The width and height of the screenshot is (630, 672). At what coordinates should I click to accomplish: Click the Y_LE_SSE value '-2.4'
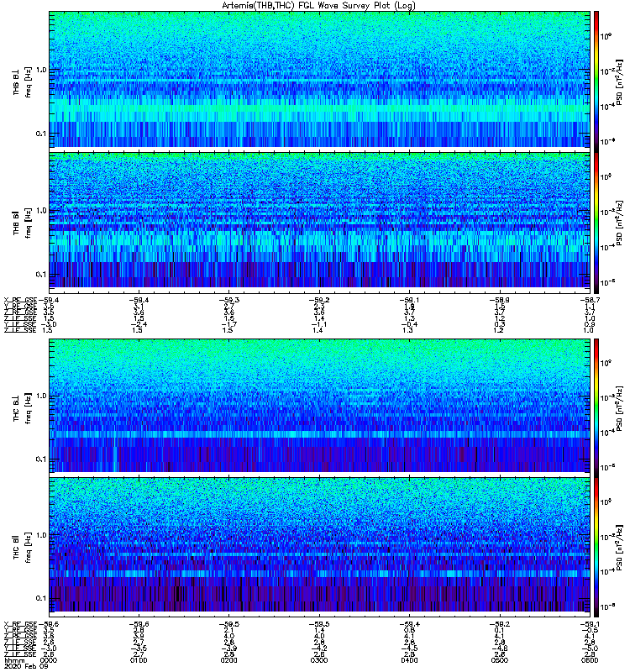[139, 324]
